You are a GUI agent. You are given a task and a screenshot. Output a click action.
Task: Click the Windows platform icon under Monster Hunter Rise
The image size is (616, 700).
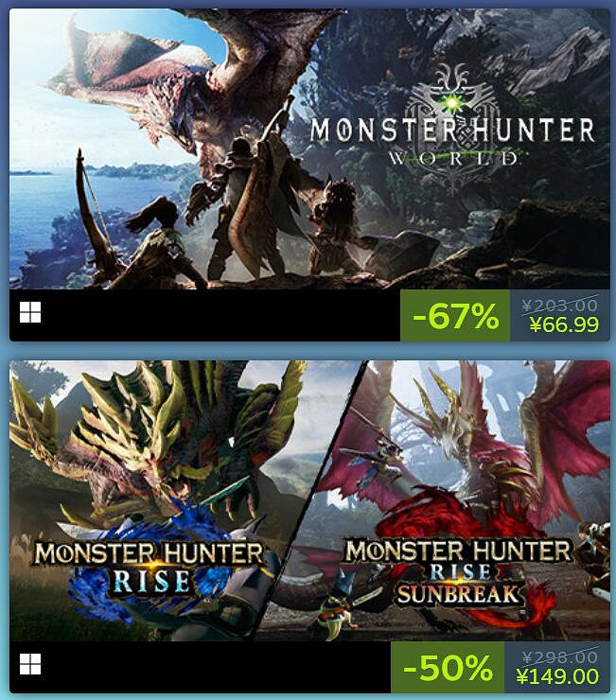point(30,664)
